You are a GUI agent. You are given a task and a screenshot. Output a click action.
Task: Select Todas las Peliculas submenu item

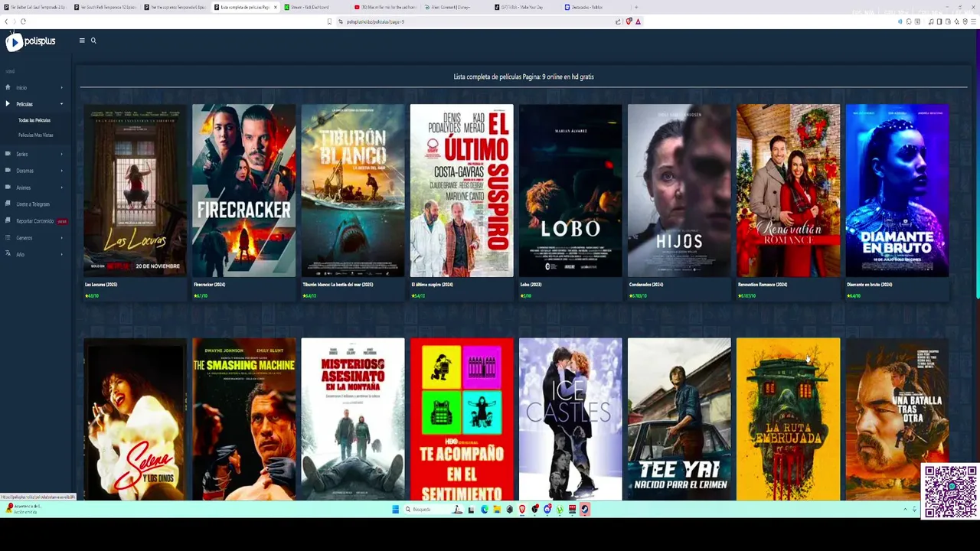click(x=34, y=120)
